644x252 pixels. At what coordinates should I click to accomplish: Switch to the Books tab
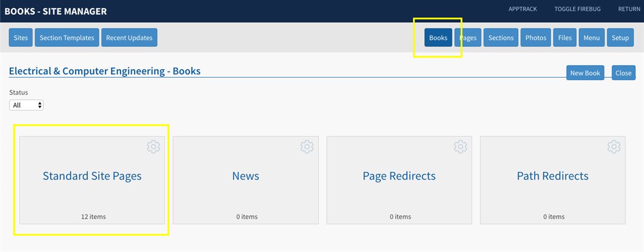[x=438, y=37]
